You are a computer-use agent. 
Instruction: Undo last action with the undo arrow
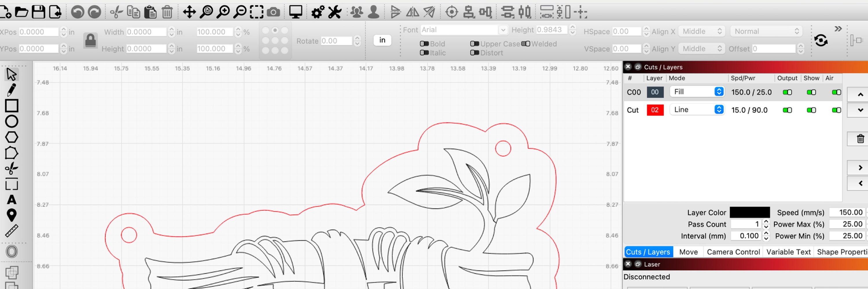(78, 12)
